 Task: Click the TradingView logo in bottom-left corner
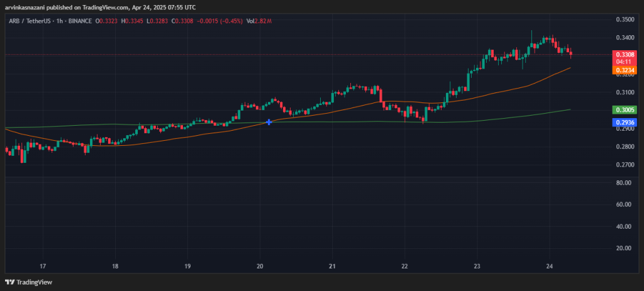click(x=30, y=281)
